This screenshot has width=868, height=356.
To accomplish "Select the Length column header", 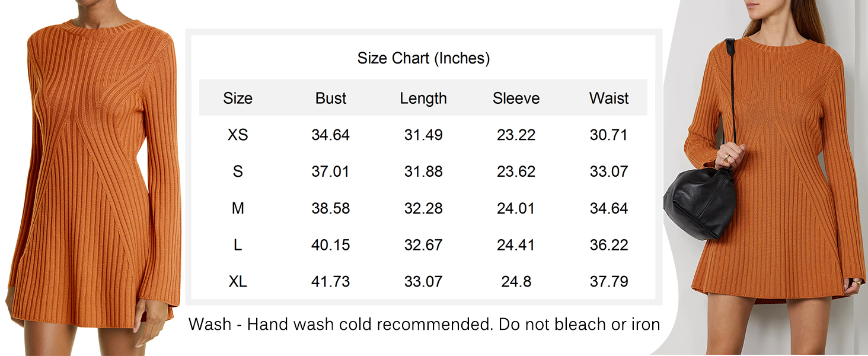I will point(423,98).
